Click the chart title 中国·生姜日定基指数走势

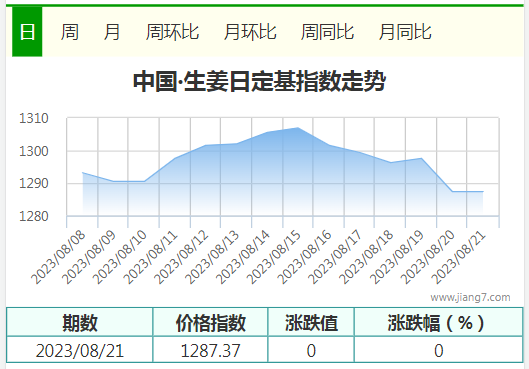tap(259, 81)
